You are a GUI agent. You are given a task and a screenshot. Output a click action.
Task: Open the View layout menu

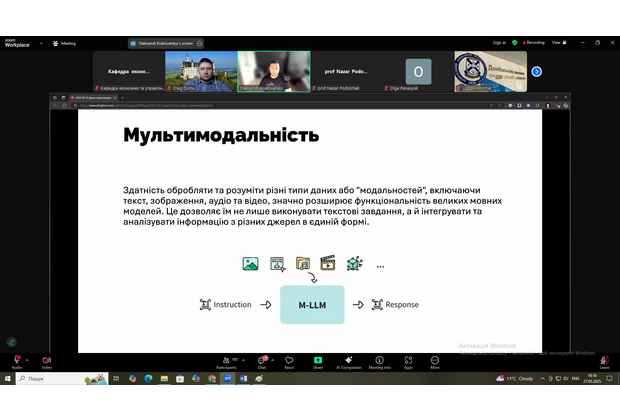pyautogui.click(x=559, y=43)
